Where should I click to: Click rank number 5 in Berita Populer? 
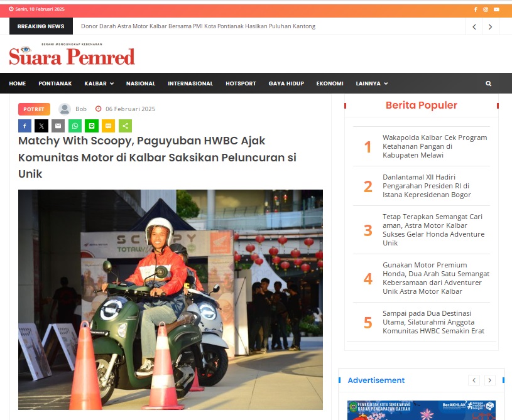368,323
